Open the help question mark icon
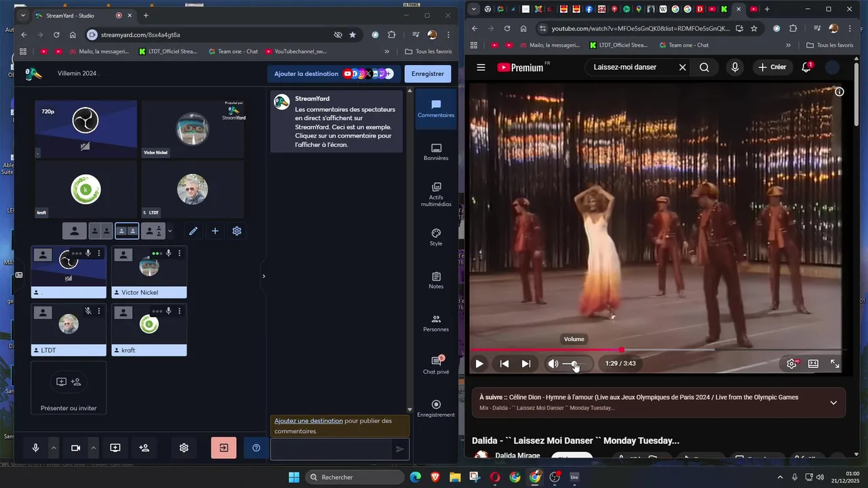The height and width of the screenshot is (488, 868). (x=256, y=448)
